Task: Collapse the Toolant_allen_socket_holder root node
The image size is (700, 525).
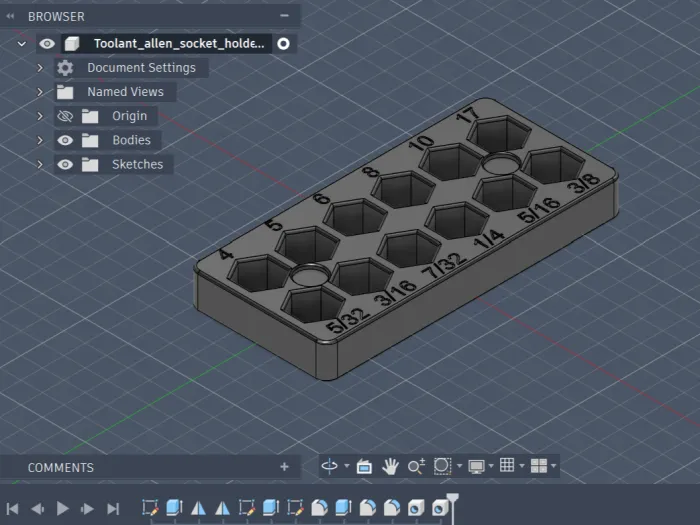Action: (x=21, y=44)
